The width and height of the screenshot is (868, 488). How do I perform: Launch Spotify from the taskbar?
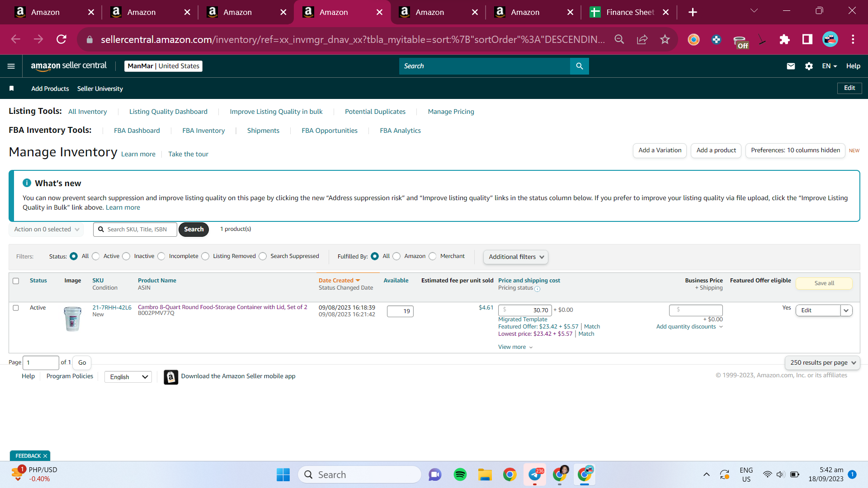[460, 474]
